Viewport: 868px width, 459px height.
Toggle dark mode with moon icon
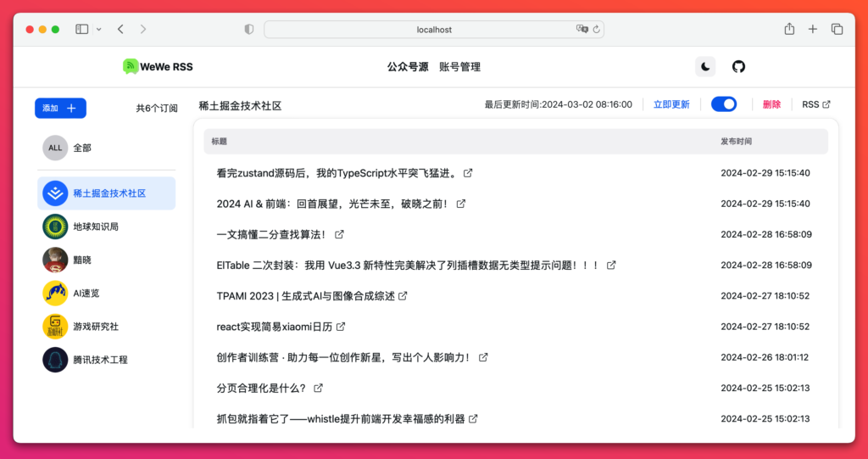pyautogui.click(x=705, y=67)
